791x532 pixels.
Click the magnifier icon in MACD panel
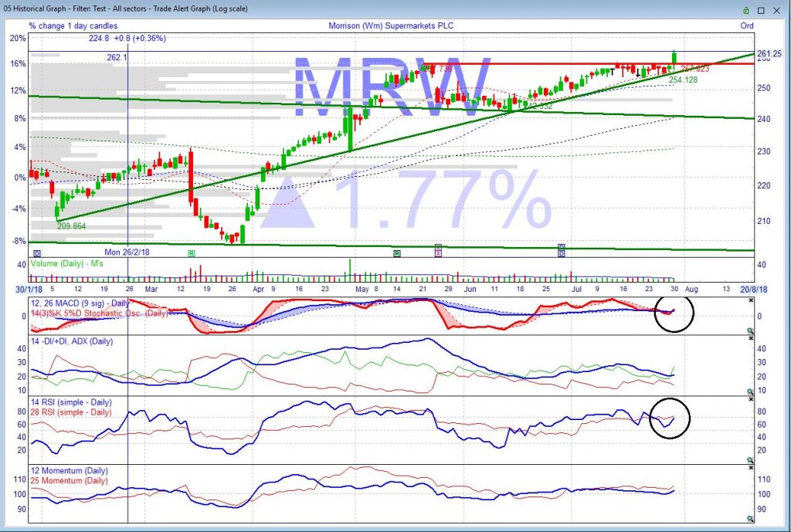[x=750, y=330]
